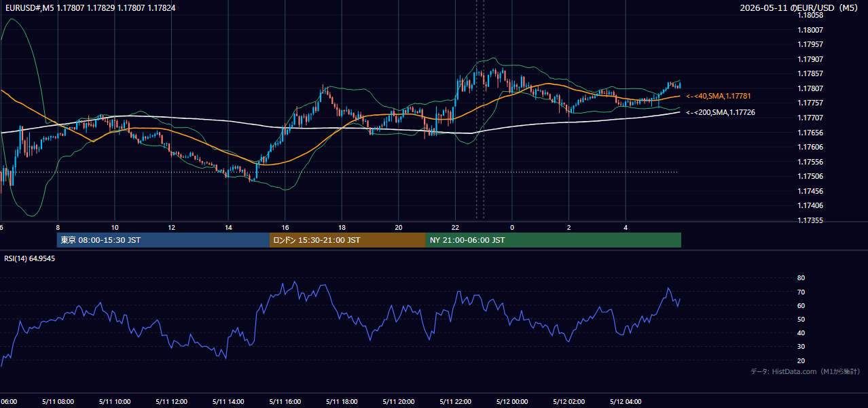Viewport: 868px width, 408px height.
Task: Click hour tick 8 below price chart
Action: click(58, 228)
